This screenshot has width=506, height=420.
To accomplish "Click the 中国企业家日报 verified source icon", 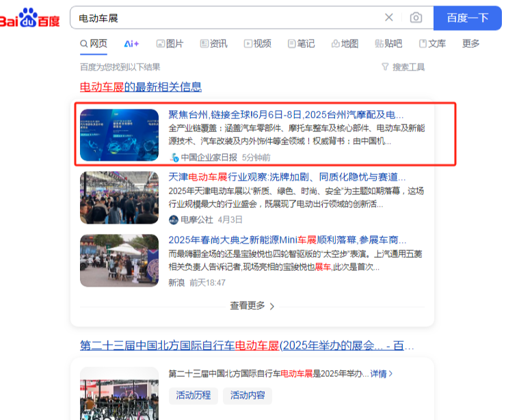I will pos(174,157).
